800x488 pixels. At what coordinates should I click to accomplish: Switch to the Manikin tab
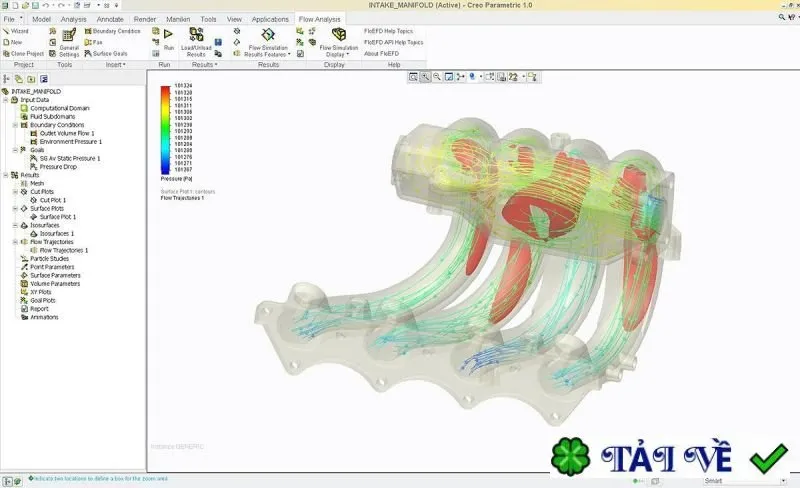[x=178, y=19]
